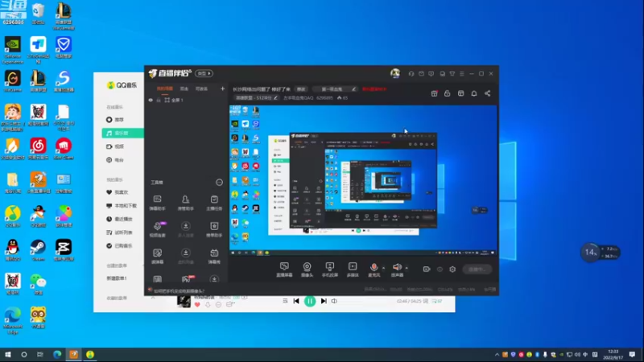The width and height of the screenshot is (644, 362).
Task: Open the recording camera icon beside settings
Action: pos(427,269)
